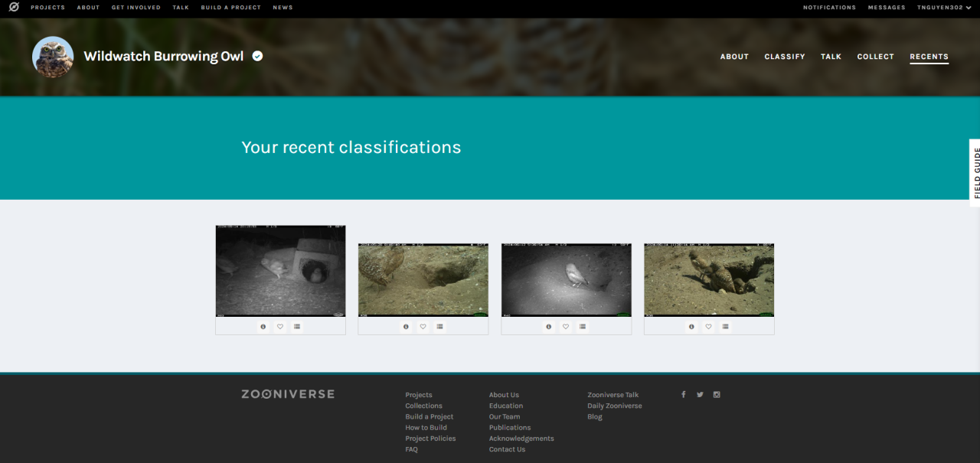The height and width of the screenshot is (463, 980).
Task: Open footer How to Build link
Action: point(426,428)
